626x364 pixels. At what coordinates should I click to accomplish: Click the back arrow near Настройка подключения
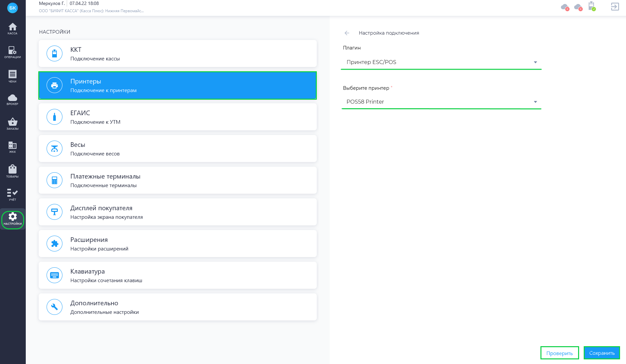(x=347, y=33)
